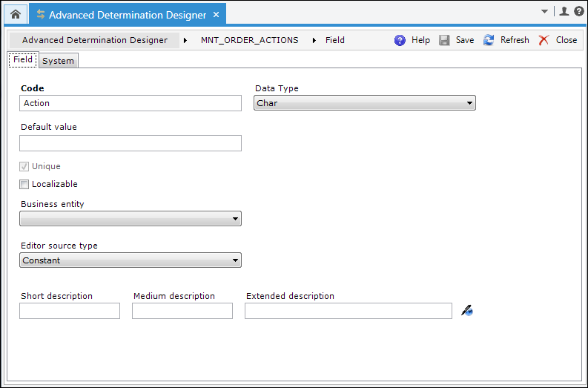Image resolution: width=588 pixels, height=388 pixels.
Task: Click the Refresh arrows icon
Action: [489, 40]
